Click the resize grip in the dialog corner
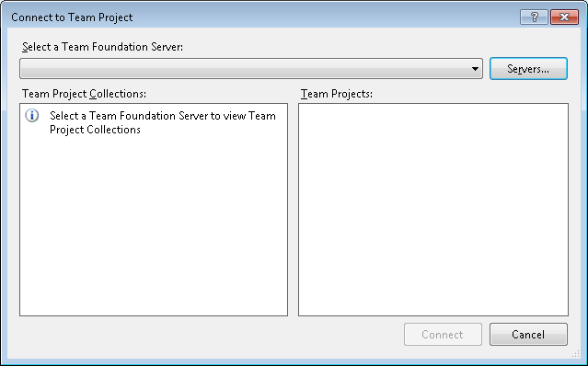The height and width of the screenshot is (366, 588). click(576, 353)
